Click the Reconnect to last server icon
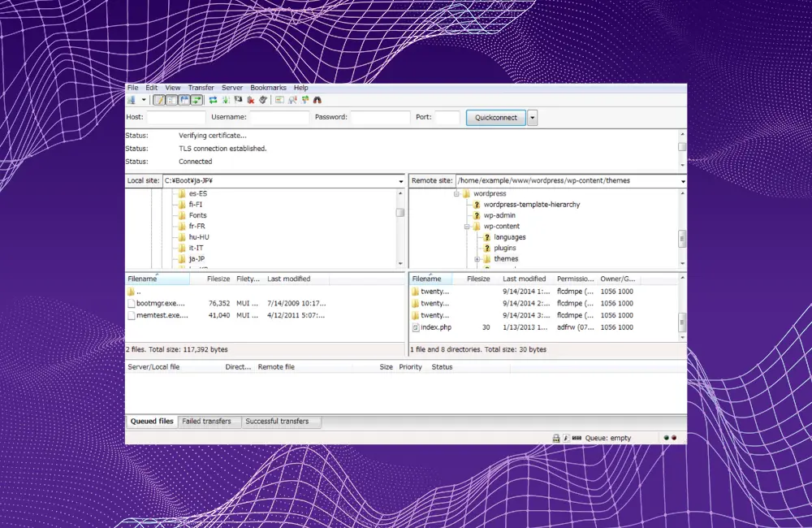Viewport: 812px width, 528px height. 263,100
